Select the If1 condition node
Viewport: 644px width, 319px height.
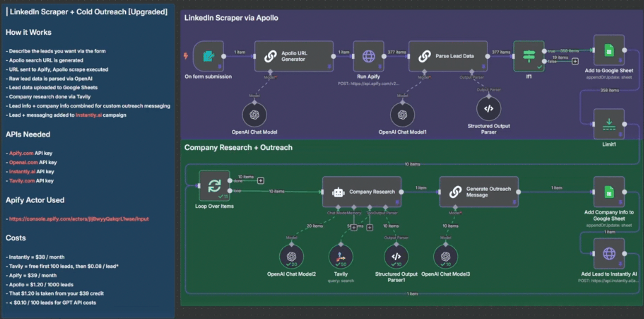[x=529, y=56]
